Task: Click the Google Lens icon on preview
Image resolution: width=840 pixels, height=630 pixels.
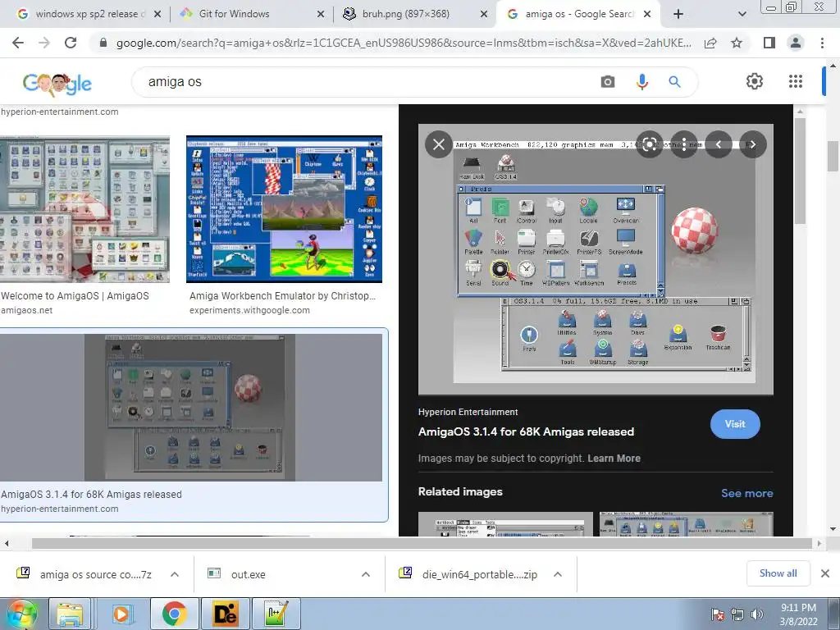Action: tap(650, 144)
